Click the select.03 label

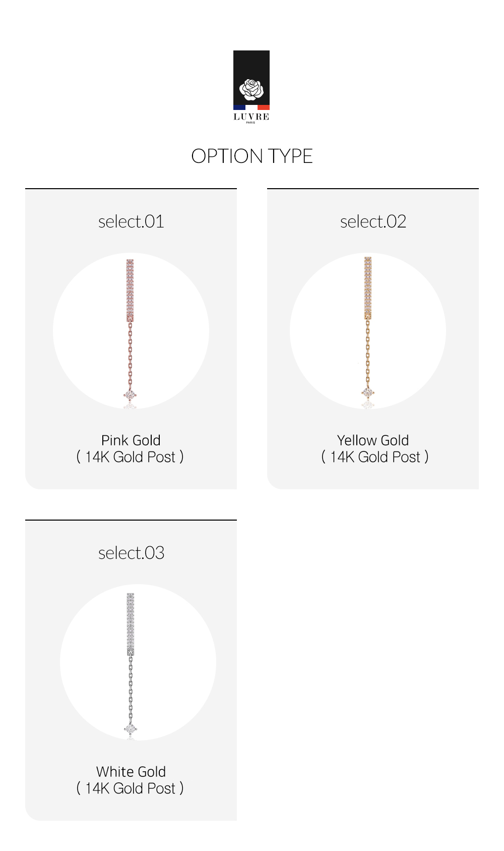pyautogui.click(x=131, y=553)
